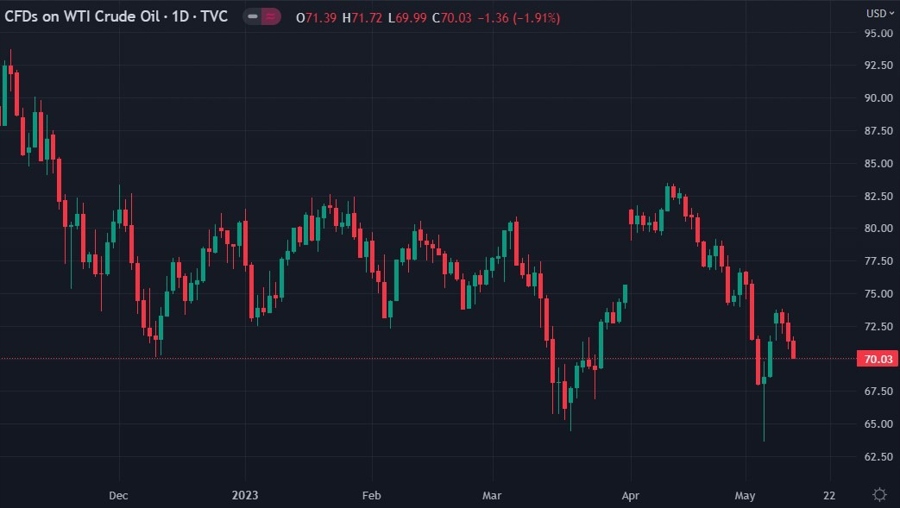Click the 62.50 price axis label
This screenshot has height=508, width=900.
(x=878, y=456)
